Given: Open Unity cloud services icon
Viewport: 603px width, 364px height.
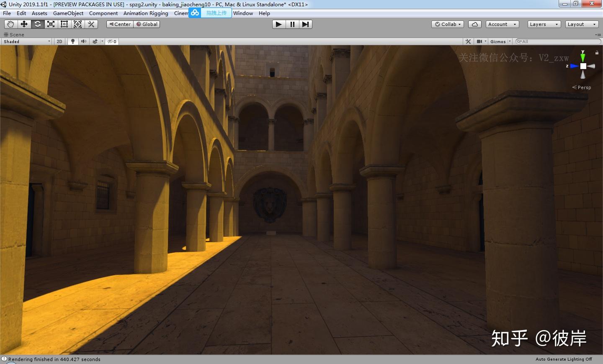Looking at the screenshot, I should [x=474, y=24].
